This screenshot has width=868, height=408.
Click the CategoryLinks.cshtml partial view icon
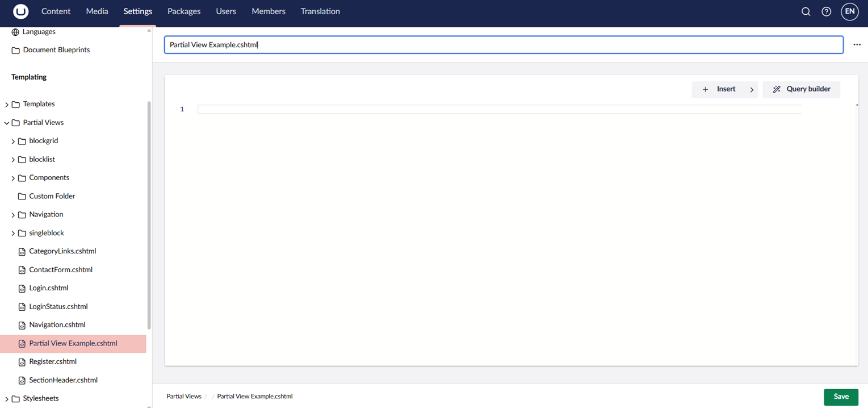click(x=21, y=251)
